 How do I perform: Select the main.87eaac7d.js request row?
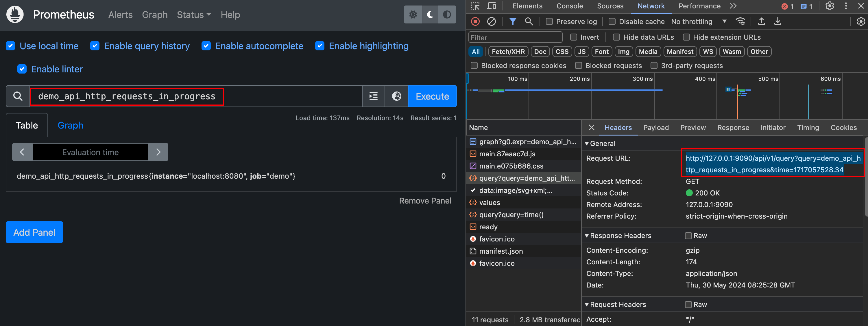[523, 154]
